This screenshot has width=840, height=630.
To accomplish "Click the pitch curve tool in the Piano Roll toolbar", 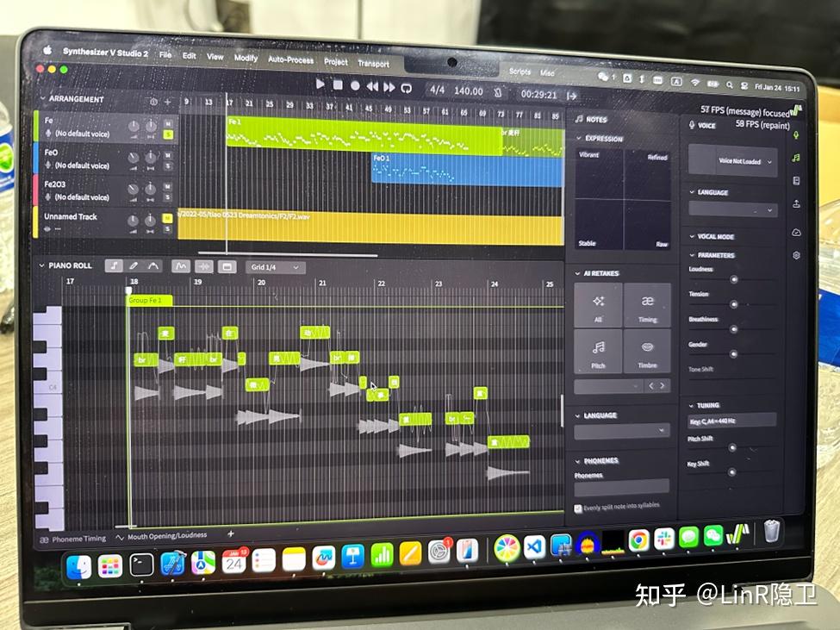I will pyautogui.click(x=152, y=265).
